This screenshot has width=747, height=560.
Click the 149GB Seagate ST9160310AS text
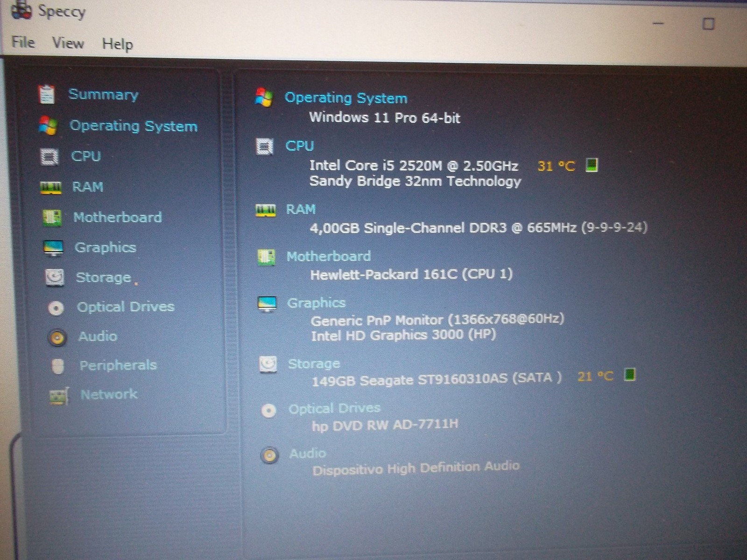437,379
